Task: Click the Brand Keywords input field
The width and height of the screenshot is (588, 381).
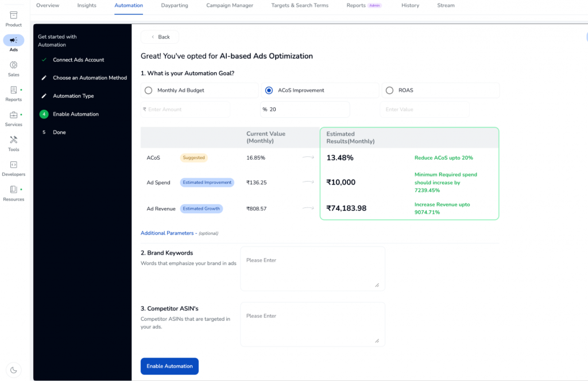Action: pos(312,267)
